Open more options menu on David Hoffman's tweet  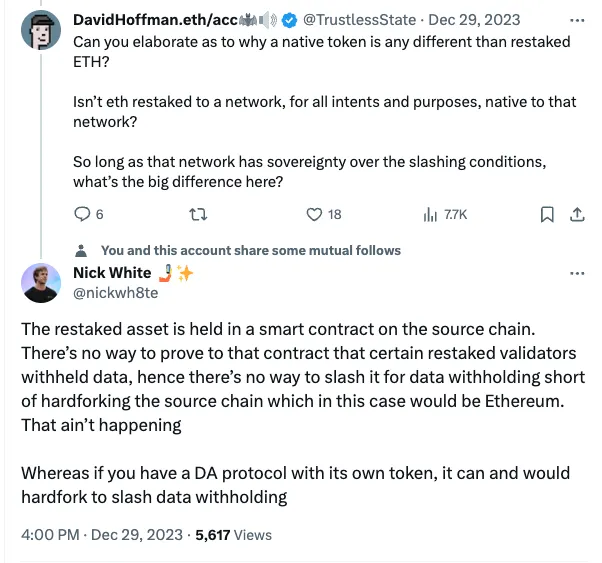[577, 20]
